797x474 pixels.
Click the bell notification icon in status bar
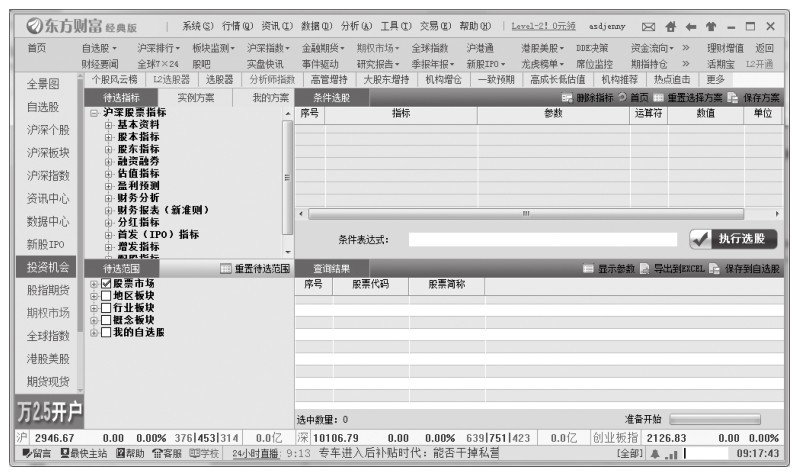(655, 454)
